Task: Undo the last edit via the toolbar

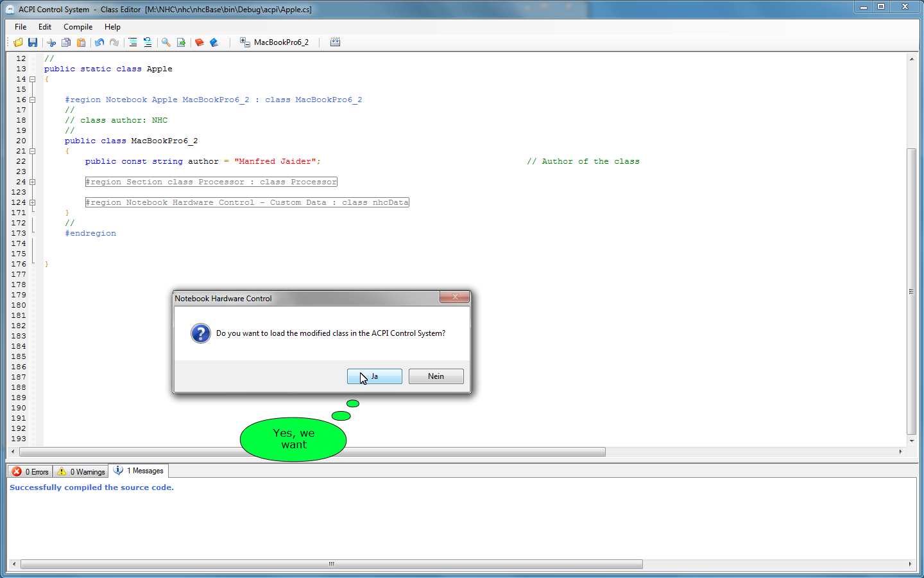Action: (x=99, y=42)
